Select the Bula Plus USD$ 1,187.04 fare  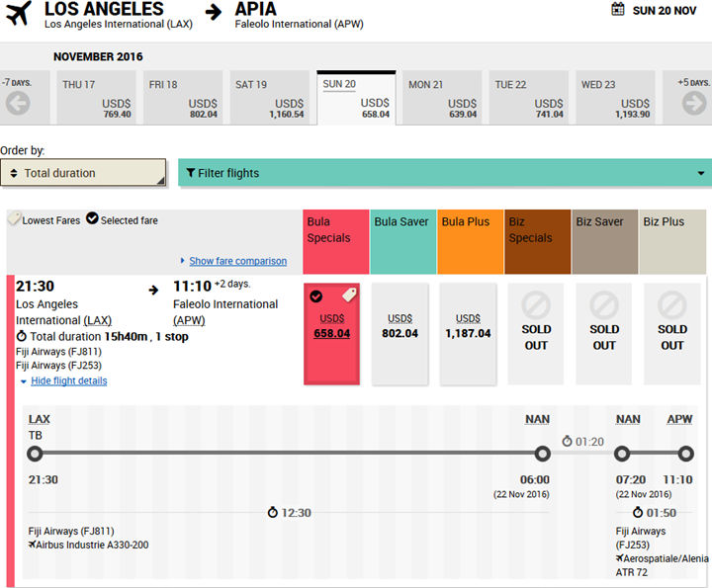click(467, 326)
